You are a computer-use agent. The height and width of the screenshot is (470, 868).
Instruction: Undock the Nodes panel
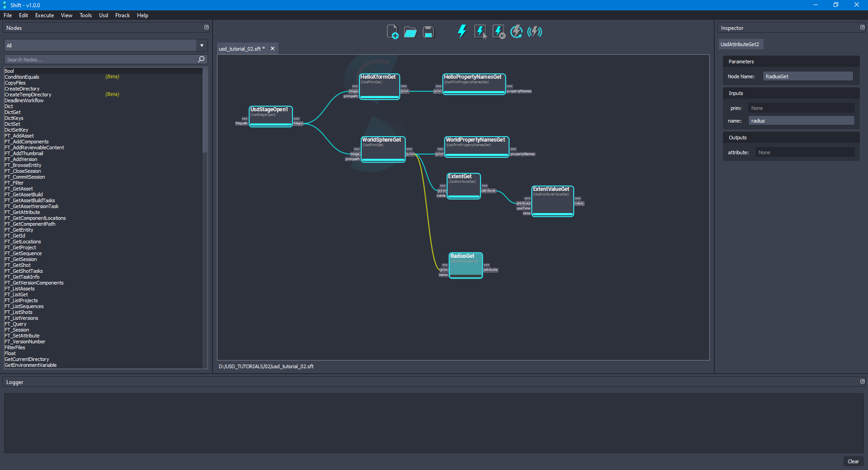pos(206,27)
